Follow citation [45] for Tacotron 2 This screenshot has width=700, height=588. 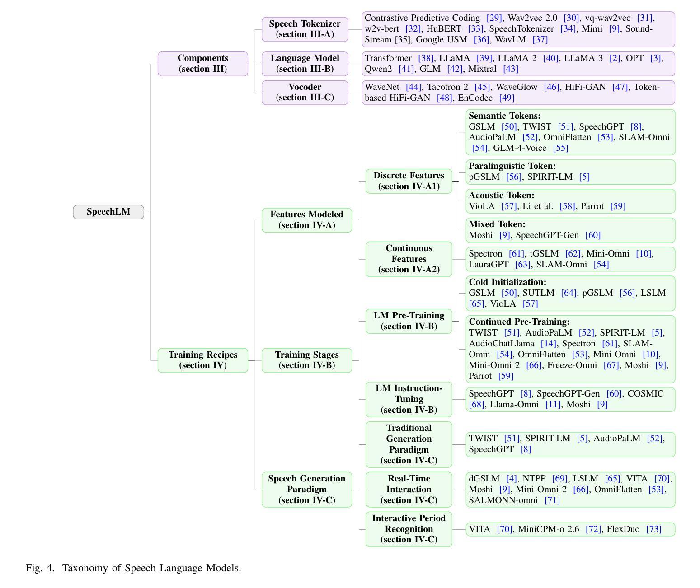click(x=482, y=87)
